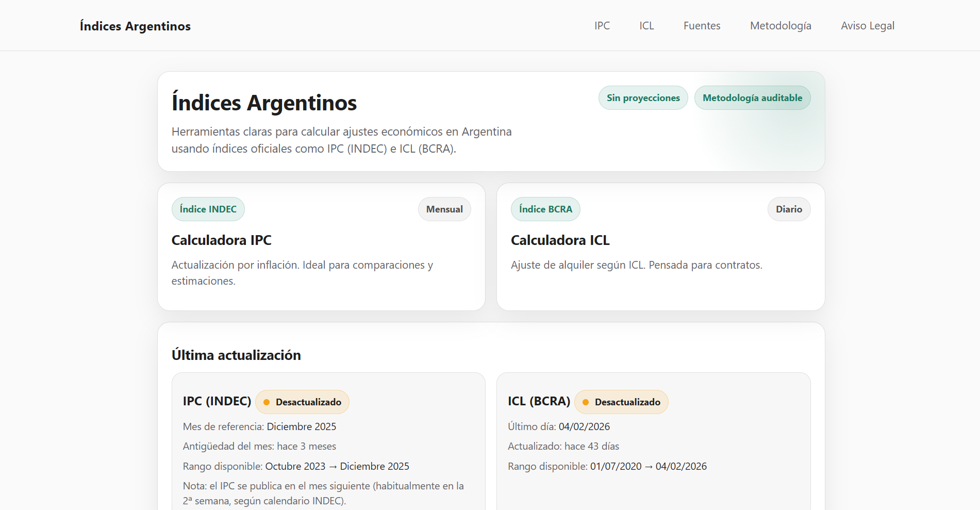The image size is (980, 510).
Task: Click the orange status dot beside IPC Desactualizado
Action: pyautogui.click(x=266, y=402)
